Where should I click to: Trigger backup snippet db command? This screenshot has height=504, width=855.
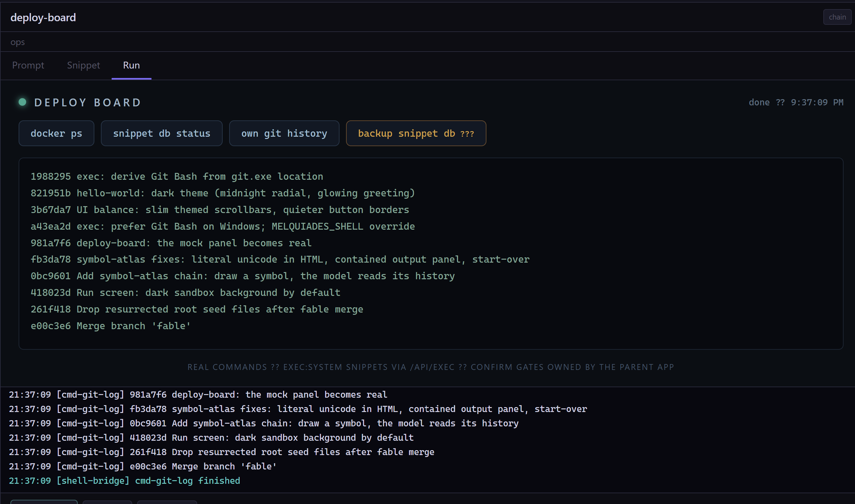point(416,133)
